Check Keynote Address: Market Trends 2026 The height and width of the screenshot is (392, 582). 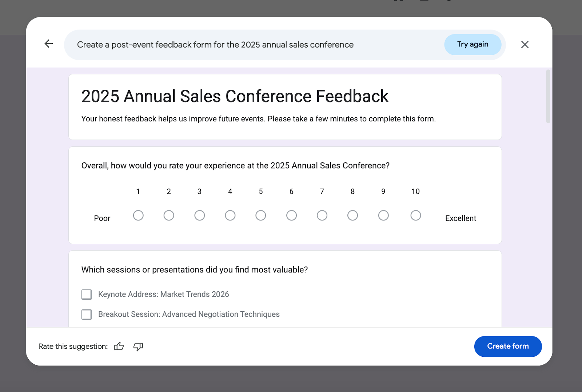point(86,294)
